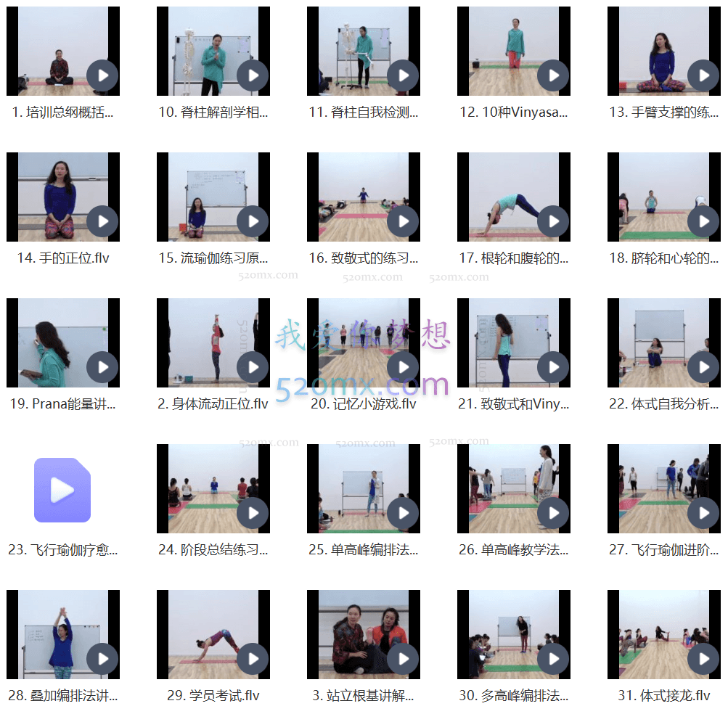Image resolution: width=728 pixels, height=714 pixels.
Task: Open the 3. 站立根基讲解 thumbnail
Action: click(363, 634)
